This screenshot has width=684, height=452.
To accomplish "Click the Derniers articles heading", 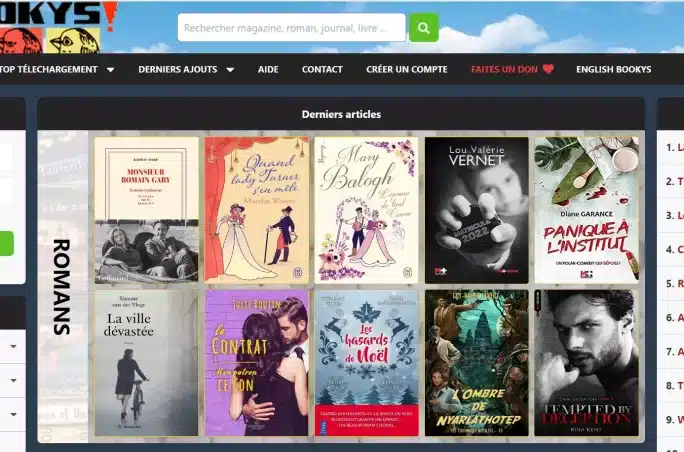I will pos(341,114).
